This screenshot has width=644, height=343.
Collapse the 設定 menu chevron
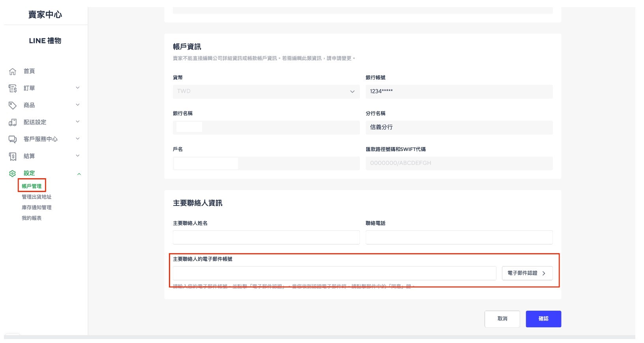[79, 174]
